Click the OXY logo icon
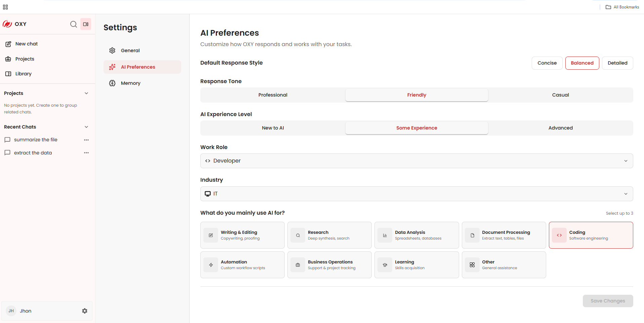644x323 pixels. (7, 24)
